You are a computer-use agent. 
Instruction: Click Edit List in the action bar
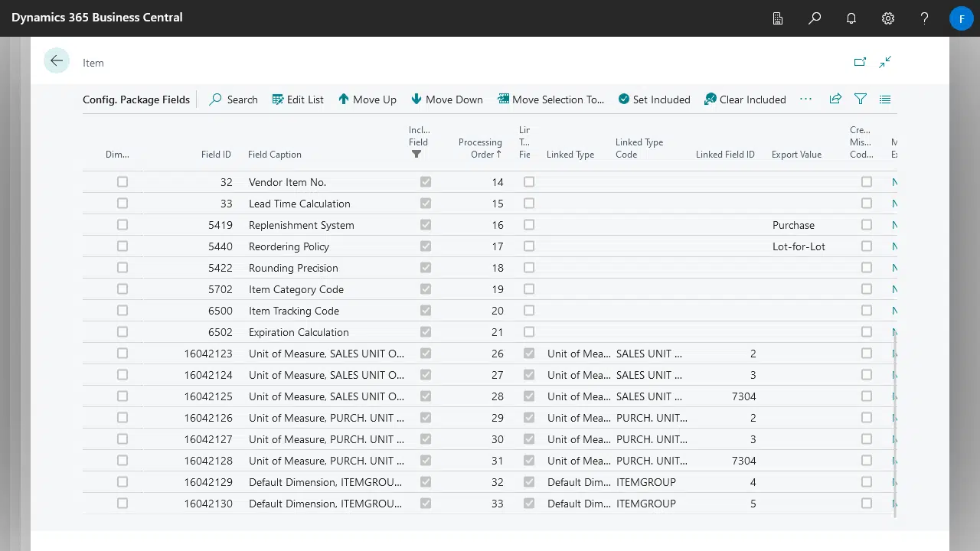(298, 99)
